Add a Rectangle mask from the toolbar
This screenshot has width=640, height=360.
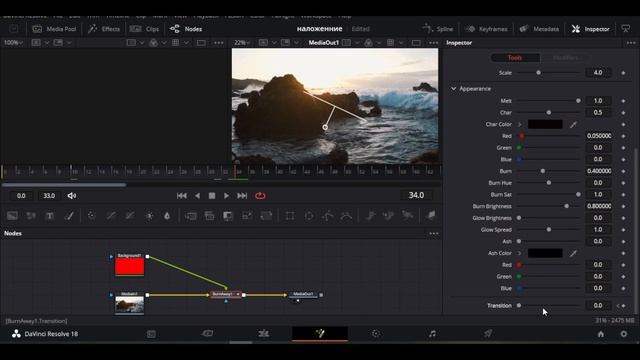coord(290,216)
